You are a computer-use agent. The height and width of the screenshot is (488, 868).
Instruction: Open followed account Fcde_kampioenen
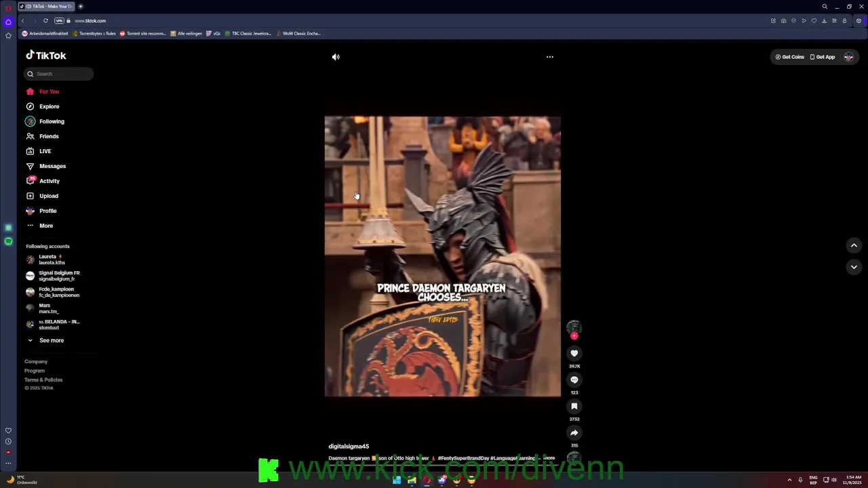coord(53,292)
